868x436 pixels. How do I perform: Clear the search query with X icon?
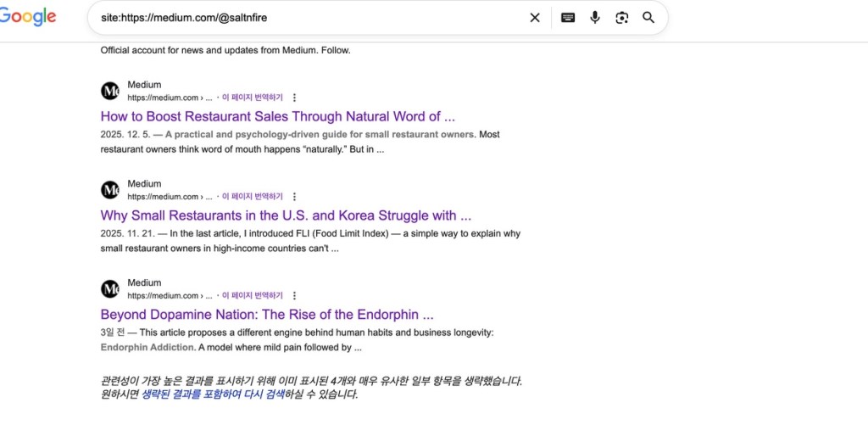click(535, 18)
